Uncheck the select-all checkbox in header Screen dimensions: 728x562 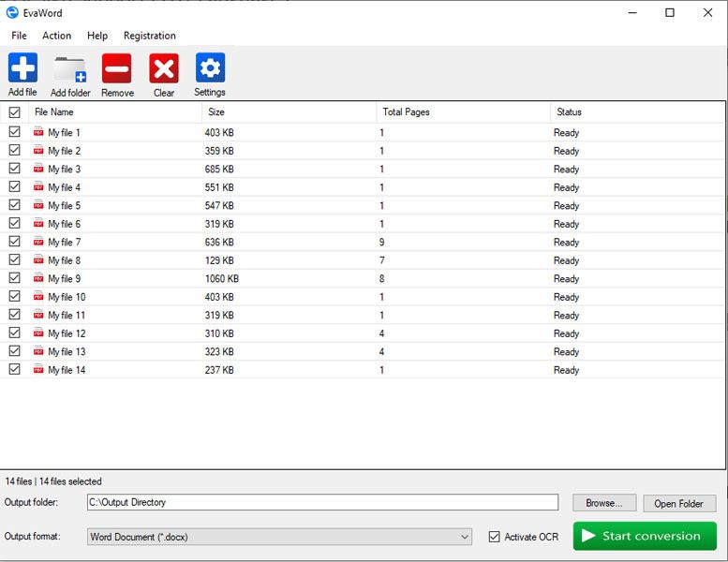click(x=14, y=112)
